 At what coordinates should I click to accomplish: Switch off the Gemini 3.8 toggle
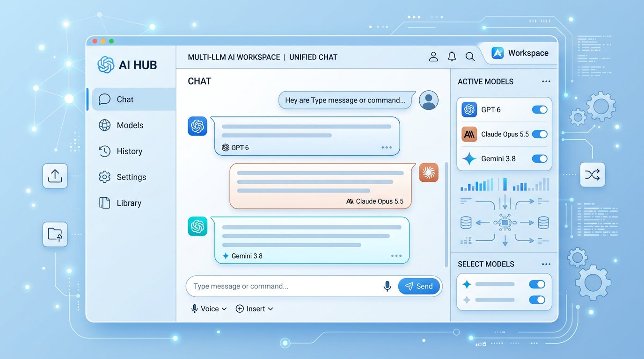tap(540, 159)
